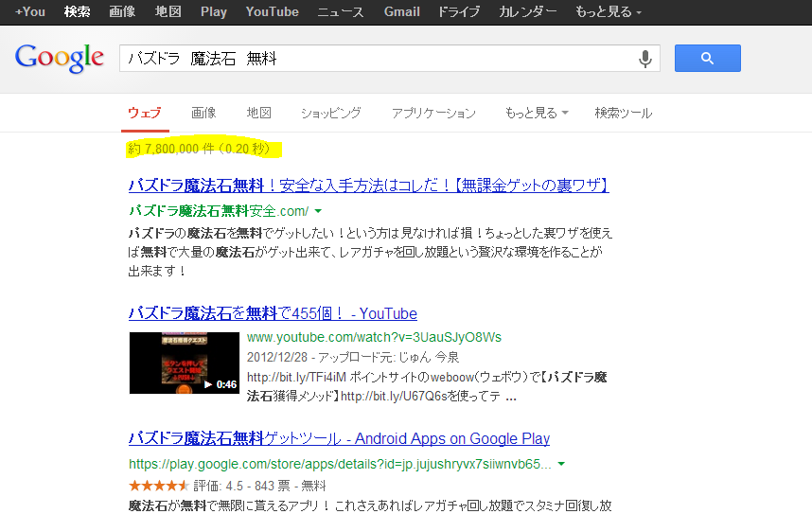The height and width of the screenshot is (514, 812).
Task: Click the Google logo
Action: click(59, 58)
